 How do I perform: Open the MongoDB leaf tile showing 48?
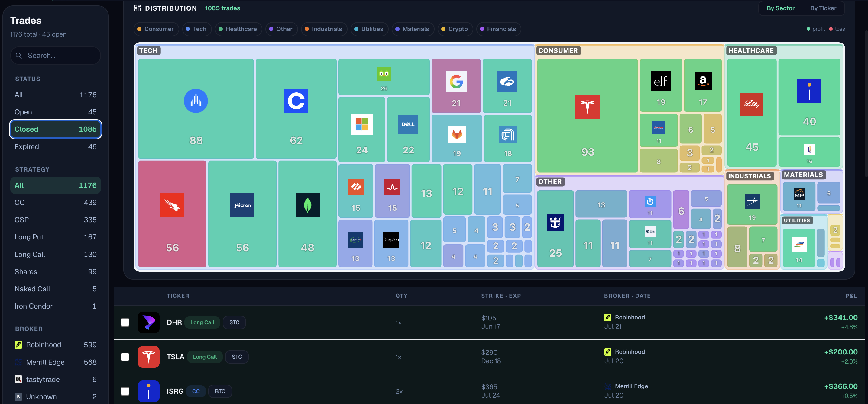click(x=307, y=214)
